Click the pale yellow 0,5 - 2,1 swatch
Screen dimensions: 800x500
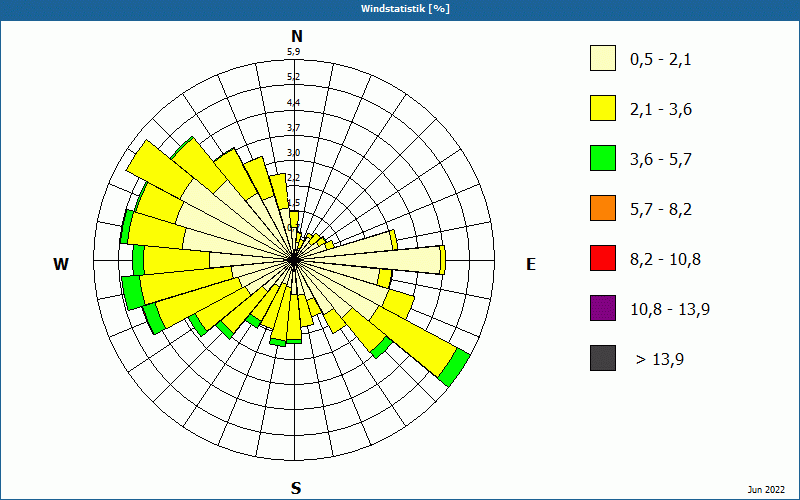(x=603, y=58)
